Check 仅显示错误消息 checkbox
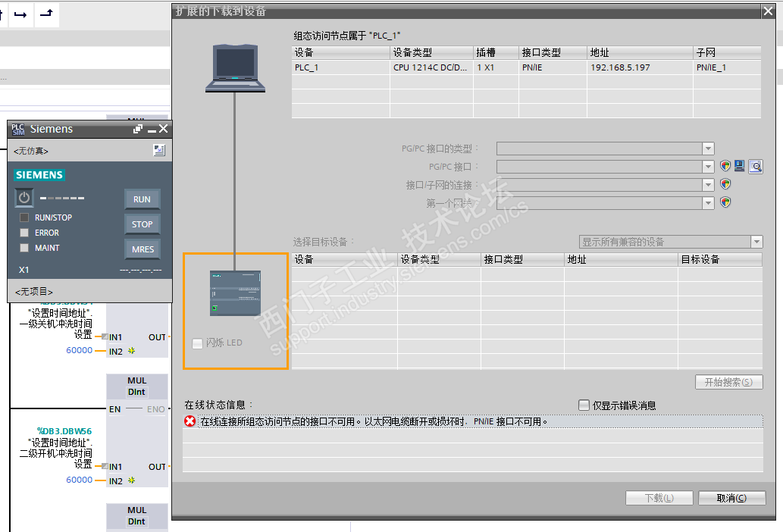 (584, 405)
